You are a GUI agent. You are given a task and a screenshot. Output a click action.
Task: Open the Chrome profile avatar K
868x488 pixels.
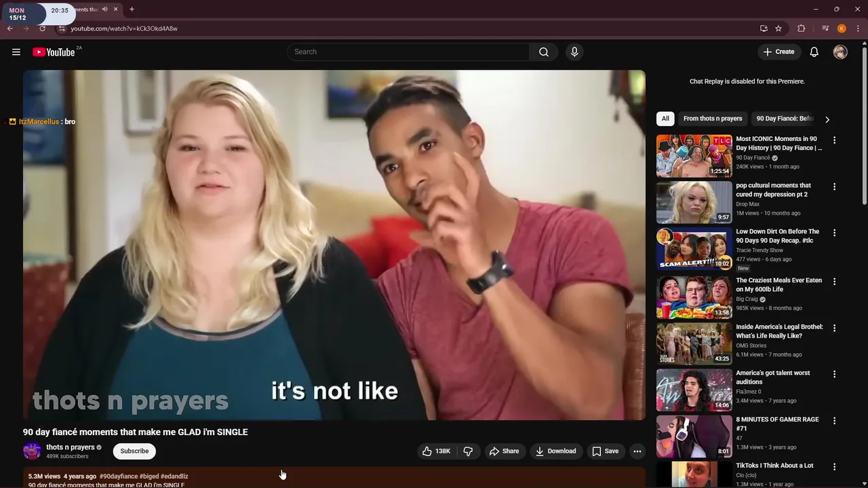(842, 28)
